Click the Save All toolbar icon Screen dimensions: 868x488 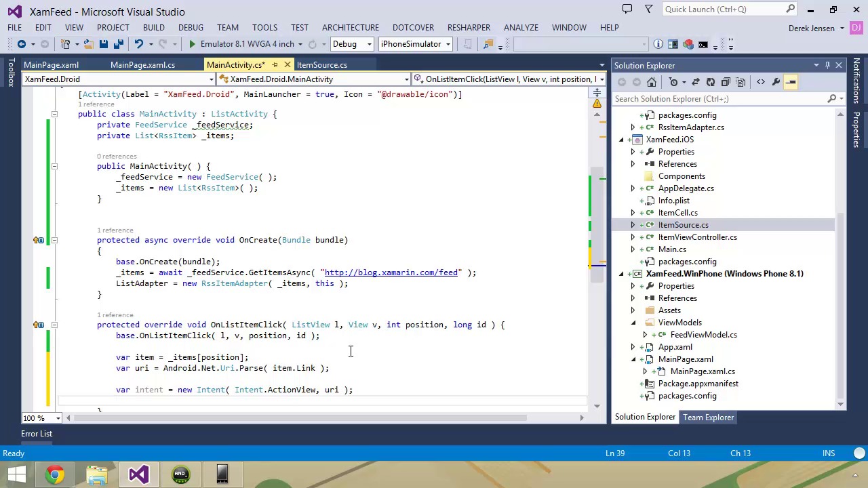click(118, 44)
